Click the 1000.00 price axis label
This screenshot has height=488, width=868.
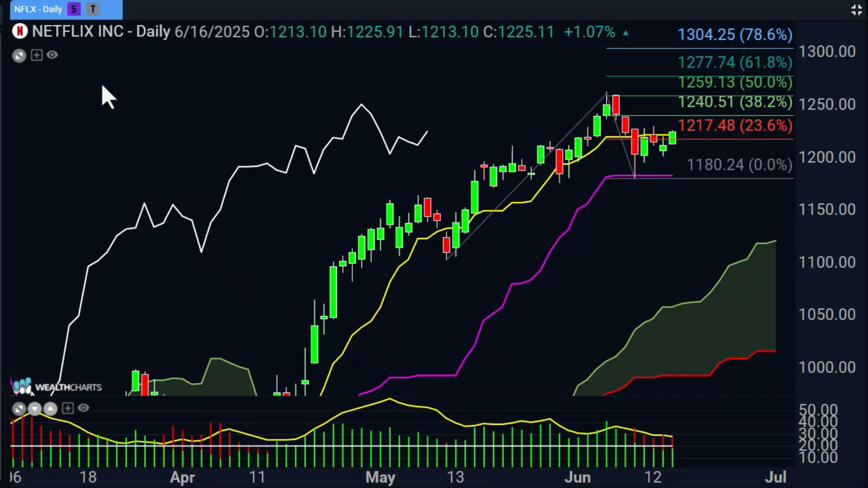click(x=827, y=367)
